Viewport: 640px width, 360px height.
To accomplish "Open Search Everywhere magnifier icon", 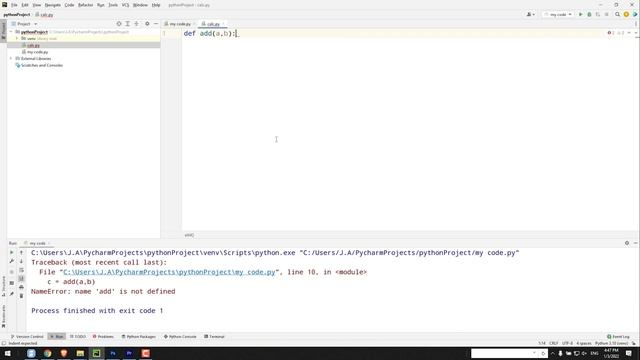I will coord(617,14).
